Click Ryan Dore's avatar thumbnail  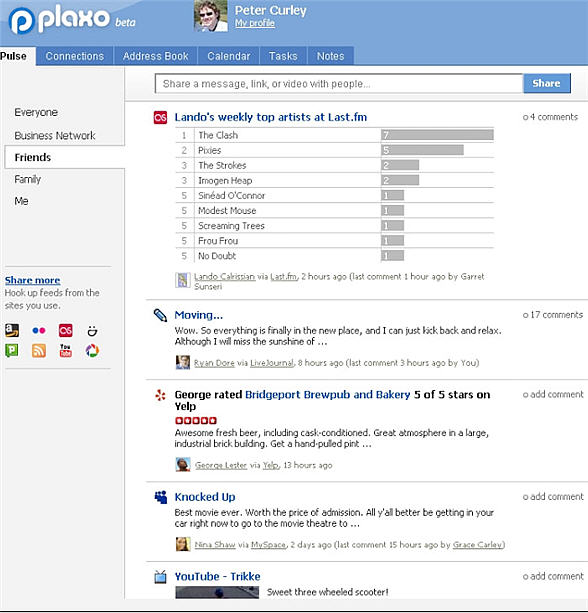(x=183, y=362)
